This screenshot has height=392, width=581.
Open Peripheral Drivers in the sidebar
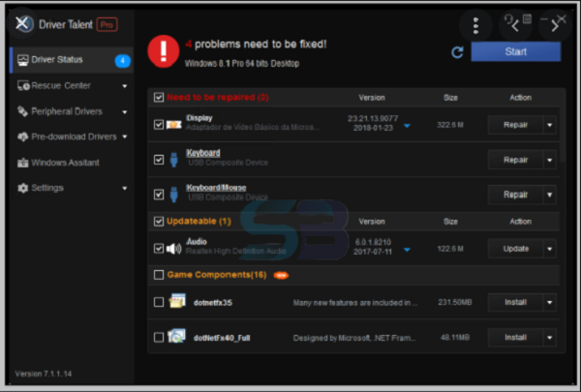click(x=72, y=111)
